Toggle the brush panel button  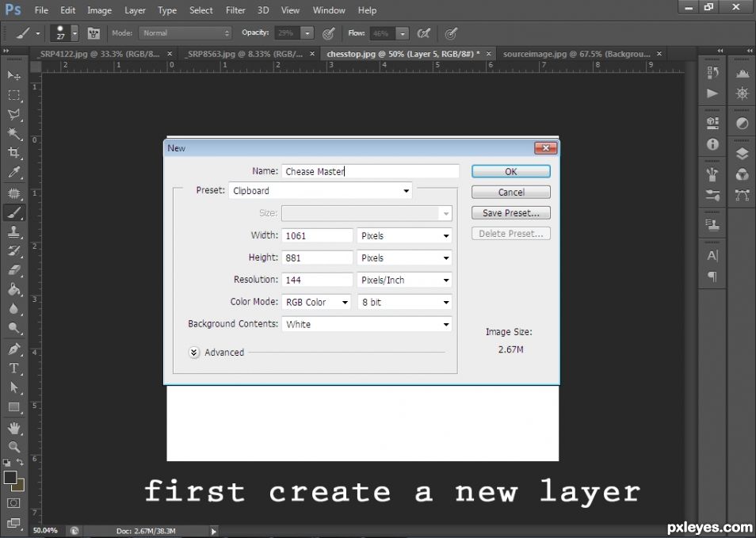pos(94,33)
